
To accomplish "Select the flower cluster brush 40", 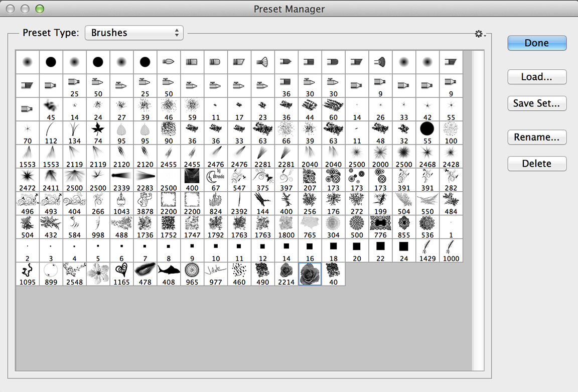I will pos(333,274).
